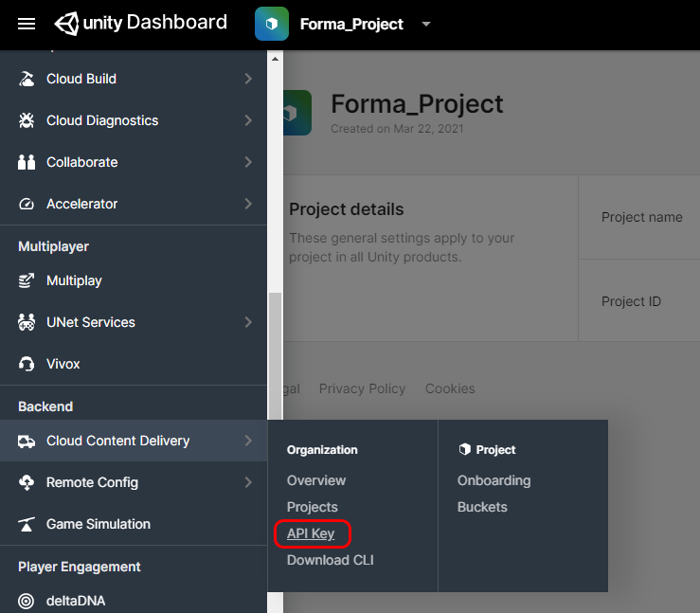This screenshot has width=700, height=613.
Task: Select API Key in the submenu
Action: pyautogui.click(x=311, y=533)
